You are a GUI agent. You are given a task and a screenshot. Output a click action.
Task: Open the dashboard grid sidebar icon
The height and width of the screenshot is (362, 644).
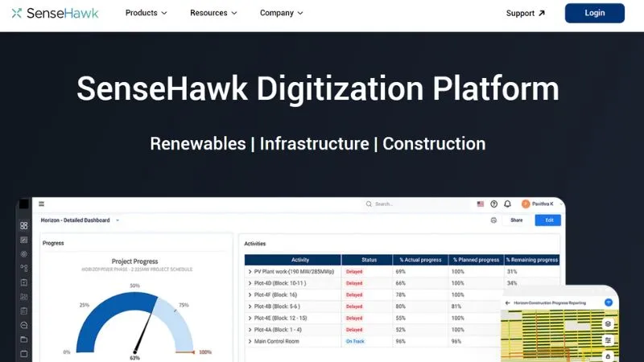click(24, 226)
